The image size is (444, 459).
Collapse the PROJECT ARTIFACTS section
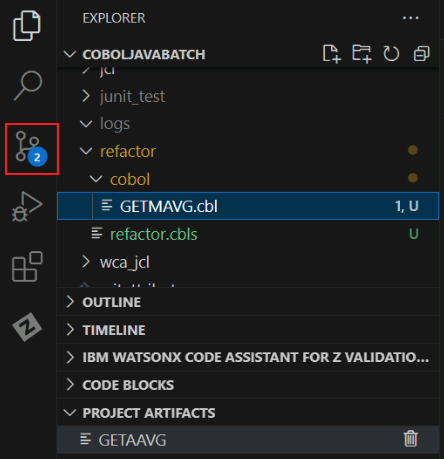[70, 413]
